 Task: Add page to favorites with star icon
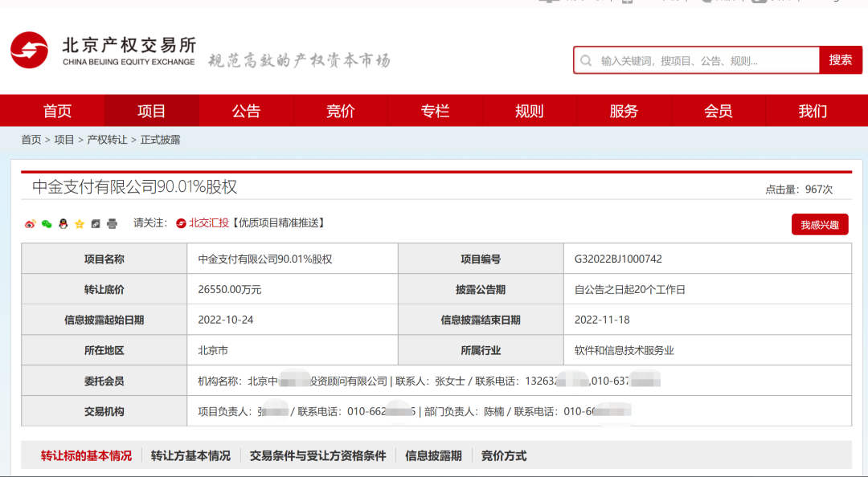click(x=79, y=223)
